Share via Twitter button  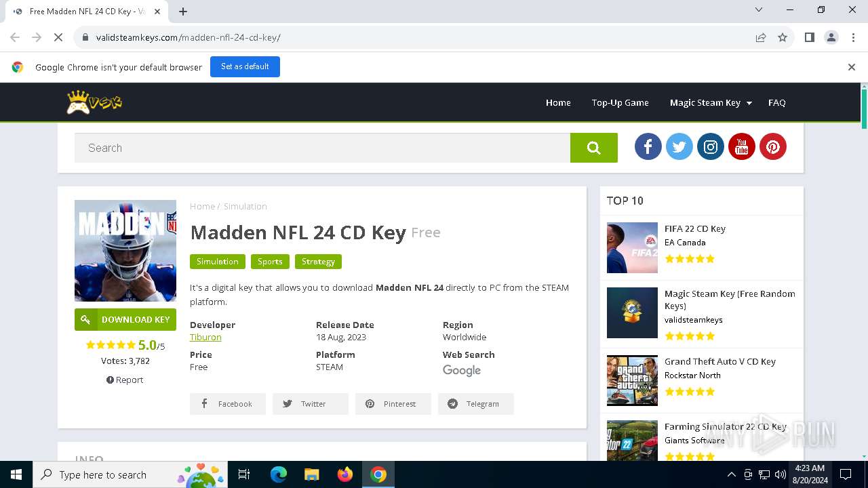[x=311, y=404]
